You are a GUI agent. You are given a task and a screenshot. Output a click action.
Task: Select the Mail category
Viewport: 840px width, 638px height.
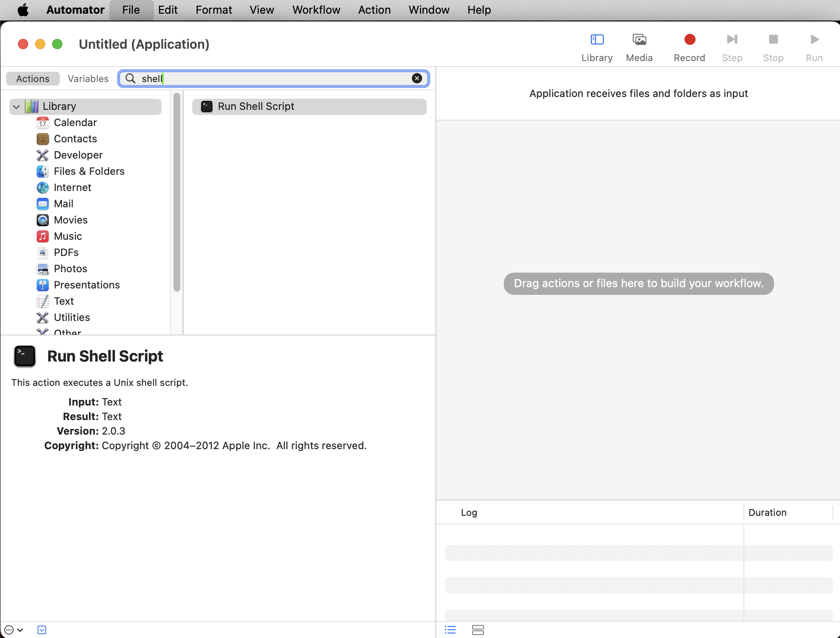pyautogui.click(x=64, y=204)
